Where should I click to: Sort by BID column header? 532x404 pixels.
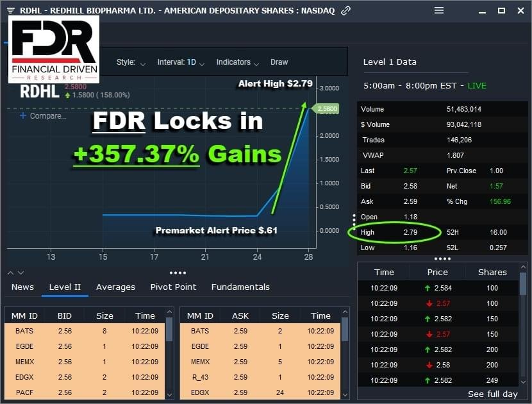coord(65,316)
